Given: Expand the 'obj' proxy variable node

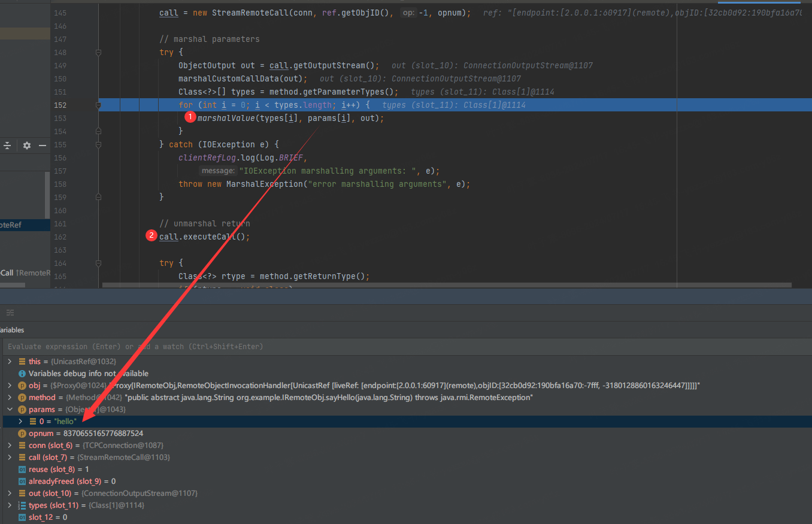Looking at the screenshot, I should 9,386.
